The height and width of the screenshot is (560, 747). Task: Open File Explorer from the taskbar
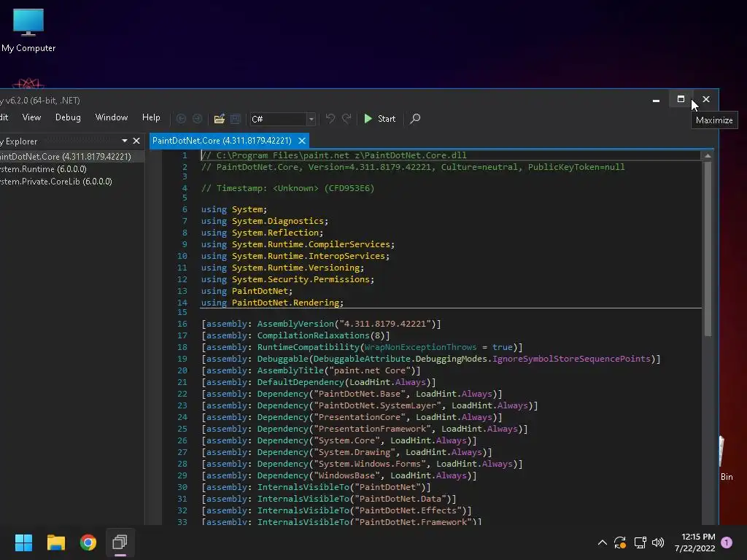[x=55, y=542]
